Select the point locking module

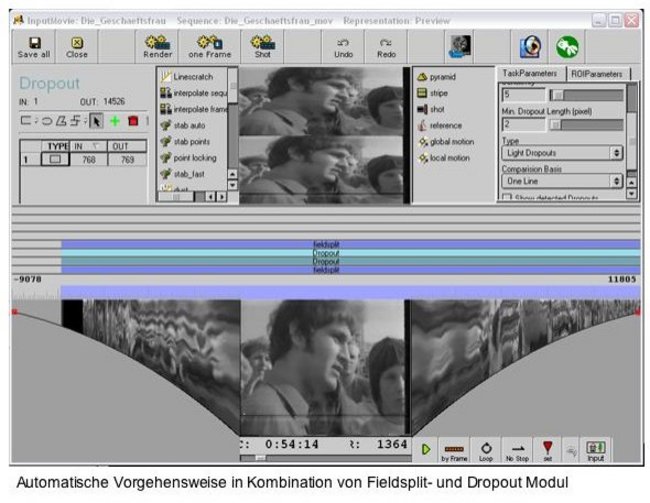pos(189,158)
